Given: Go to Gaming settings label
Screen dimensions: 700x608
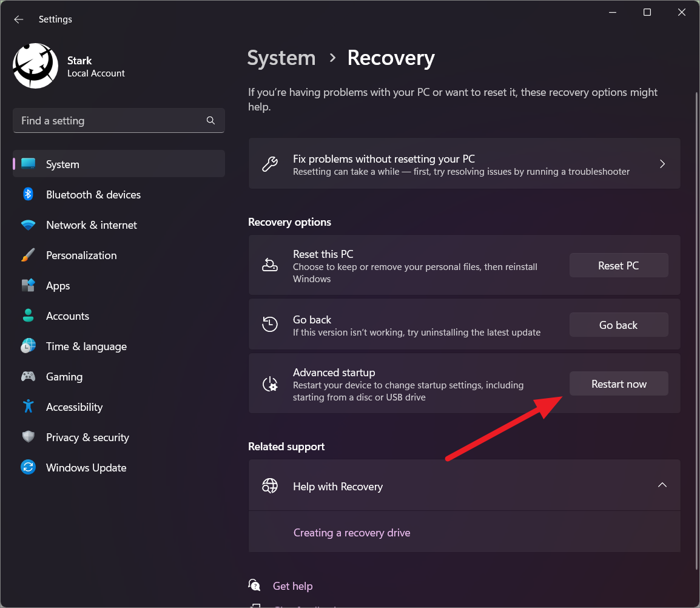Looking at the screenshot, I should (x=64, y=377).
